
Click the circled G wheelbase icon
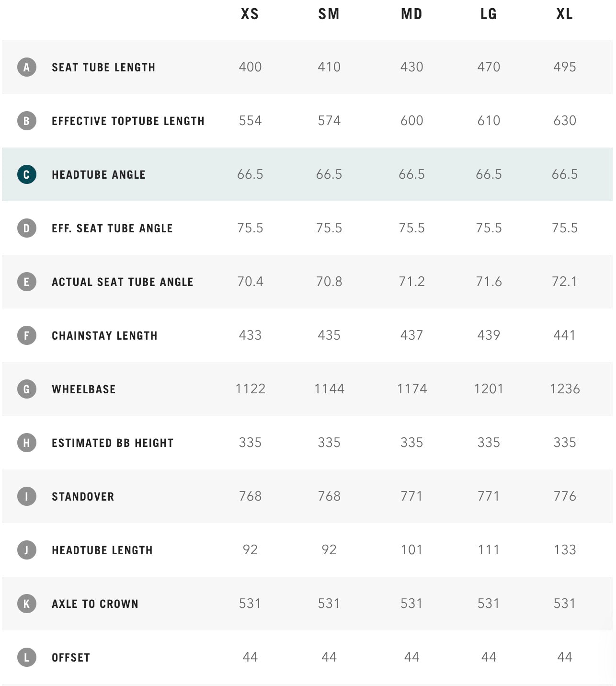click(x=27, y=389)
